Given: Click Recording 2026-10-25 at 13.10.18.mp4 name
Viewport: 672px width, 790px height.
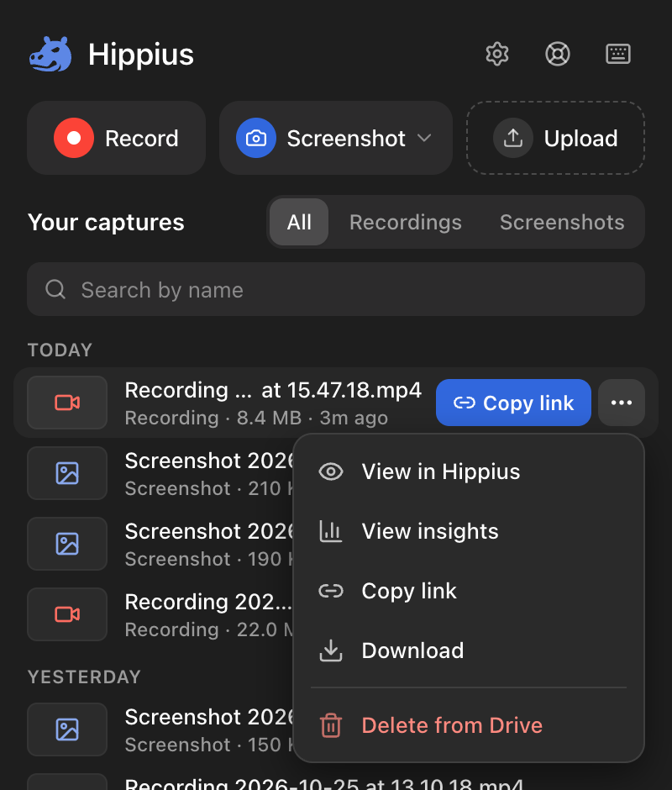Looking at the screenshot, I should pyautogui.click(x=324, y=783).
